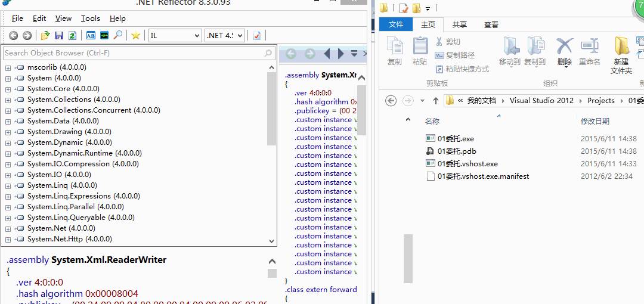Click the green waveform analyzer icon in Reflector
Image resolution: width=644 pixels, height=304 pixels.
tap(104, 35)
